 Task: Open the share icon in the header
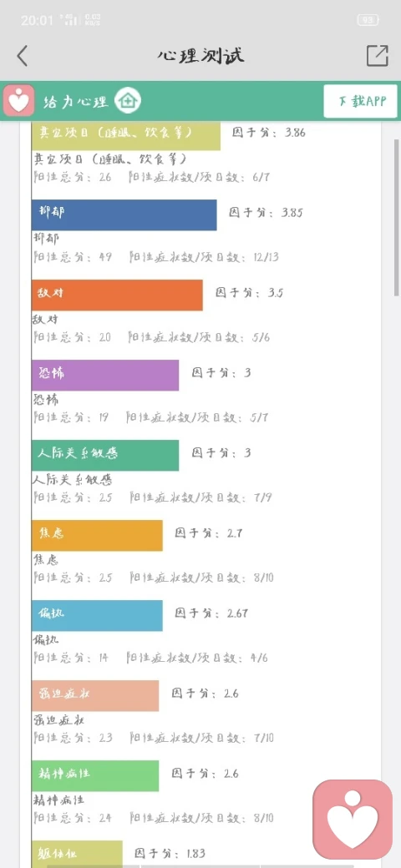click(x=377, y=55)
